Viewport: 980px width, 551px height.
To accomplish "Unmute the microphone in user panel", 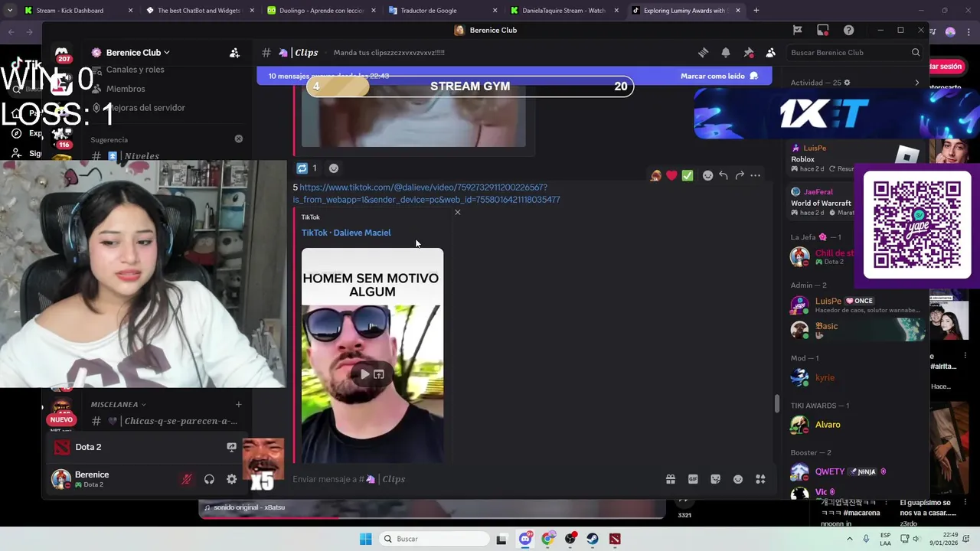I will point(186,480).
